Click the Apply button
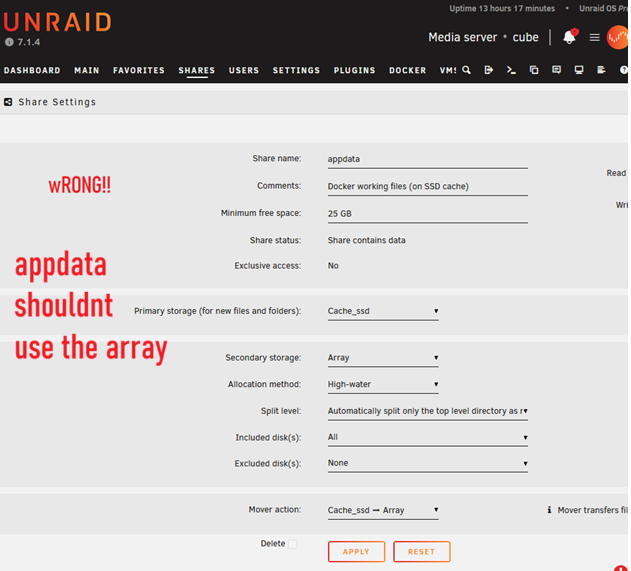 pos(357,551)
